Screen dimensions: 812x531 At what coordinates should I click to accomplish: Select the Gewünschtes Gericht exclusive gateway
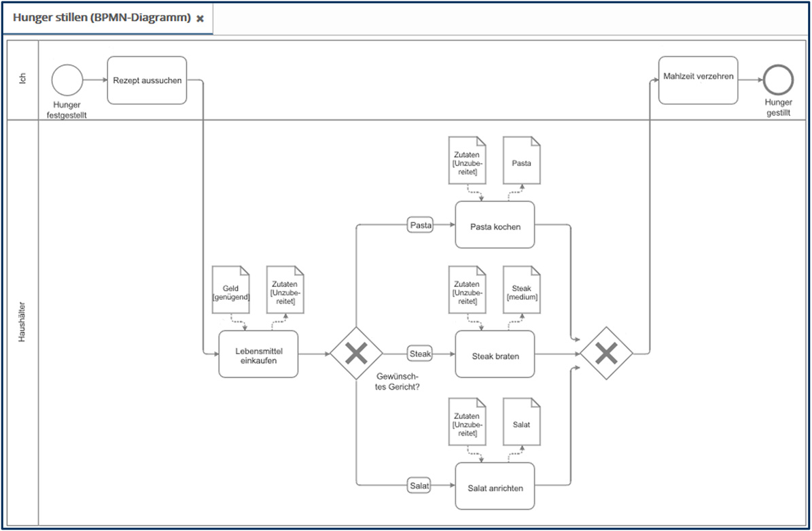click(x=356, y=354)
